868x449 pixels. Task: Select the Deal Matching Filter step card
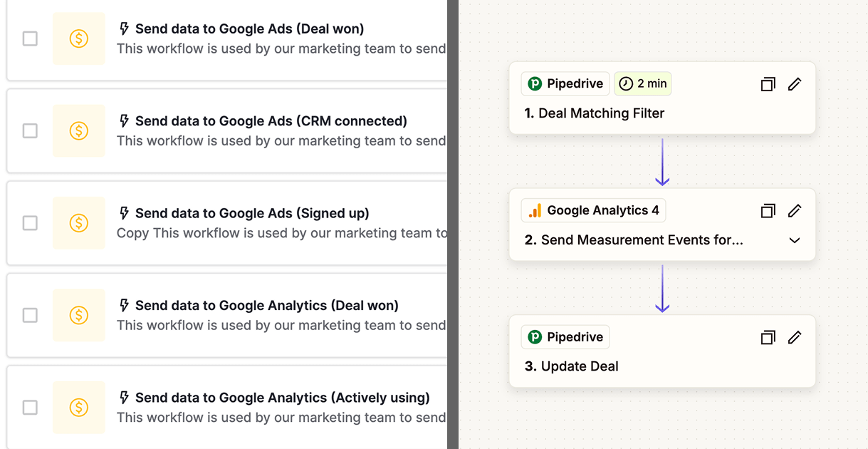click(x=662, y=113)
